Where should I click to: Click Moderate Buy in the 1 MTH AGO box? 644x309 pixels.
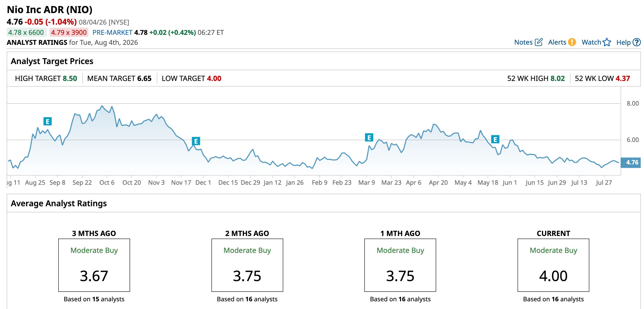[x=400, y=250]
